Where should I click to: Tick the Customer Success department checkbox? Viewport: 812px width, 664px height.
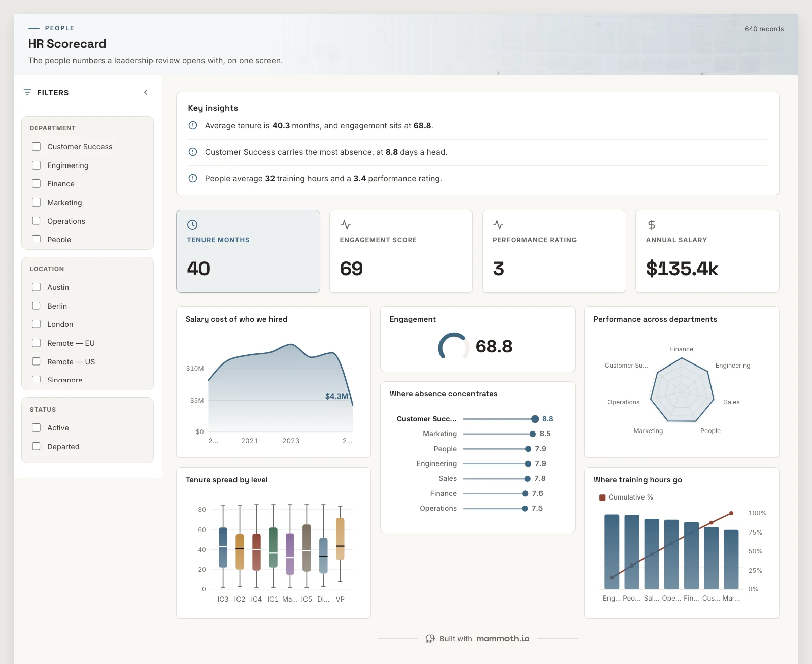(36, 146)
